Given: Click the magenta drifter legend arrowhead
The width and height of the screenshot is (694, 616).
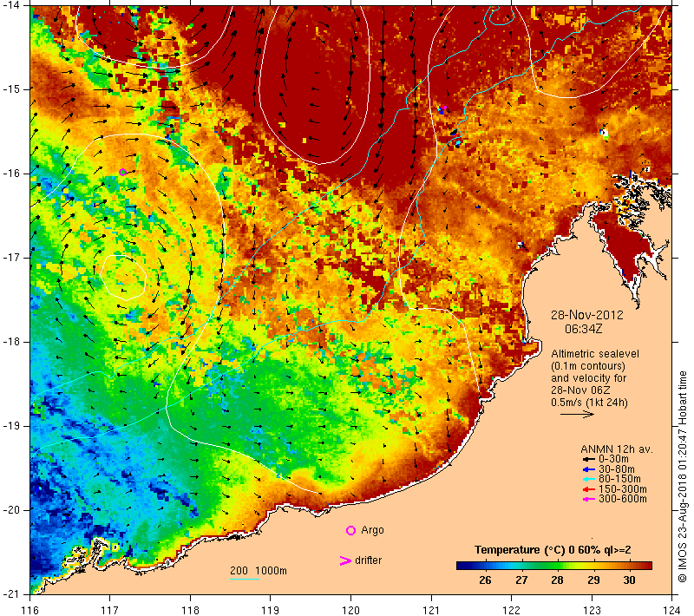Looking at the screenshot, I should pyautogui.click(x=345, y=560).
